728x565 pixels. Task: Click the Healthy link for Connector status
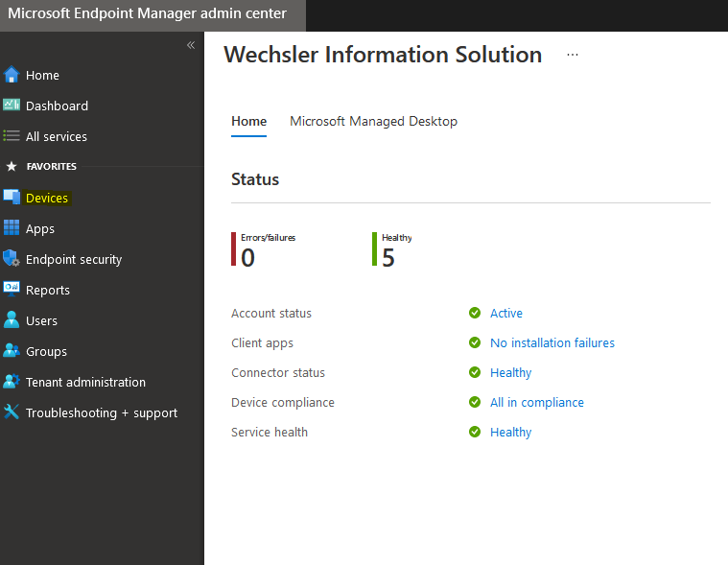[510, 372]
